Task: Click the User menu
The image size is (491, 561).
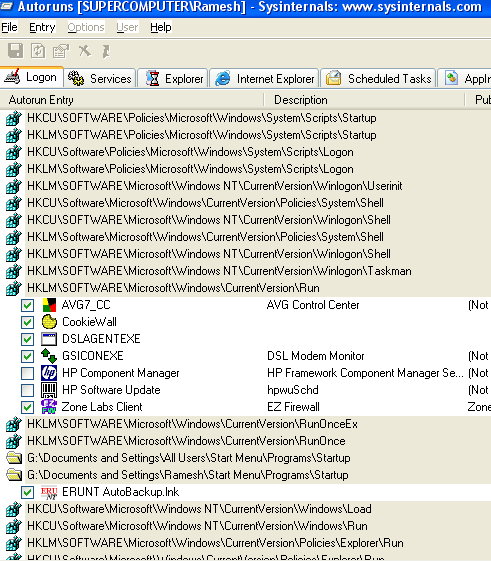Action: coord(127,27)
